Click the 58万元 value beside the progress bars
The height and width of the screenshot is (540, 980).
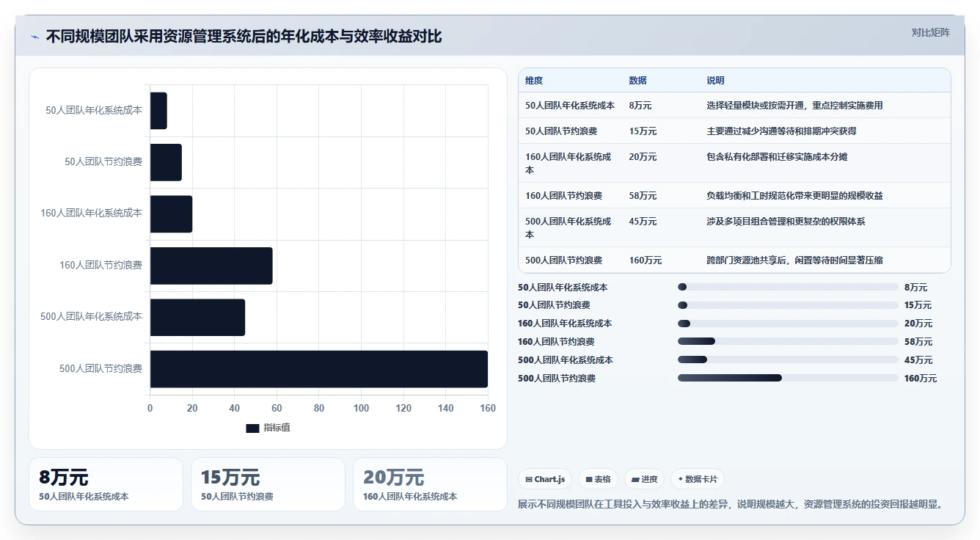tap(918, 342)
